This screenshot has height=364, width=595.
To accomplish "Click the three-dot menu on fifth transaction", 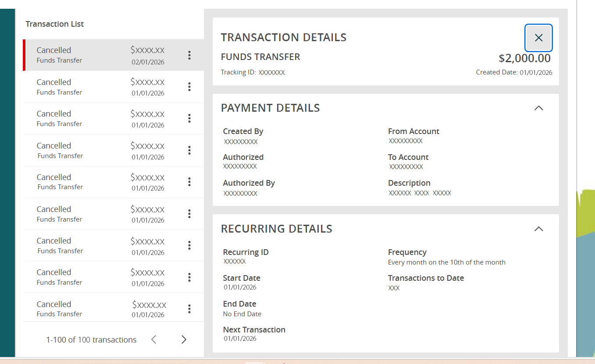I will (189, 182).
